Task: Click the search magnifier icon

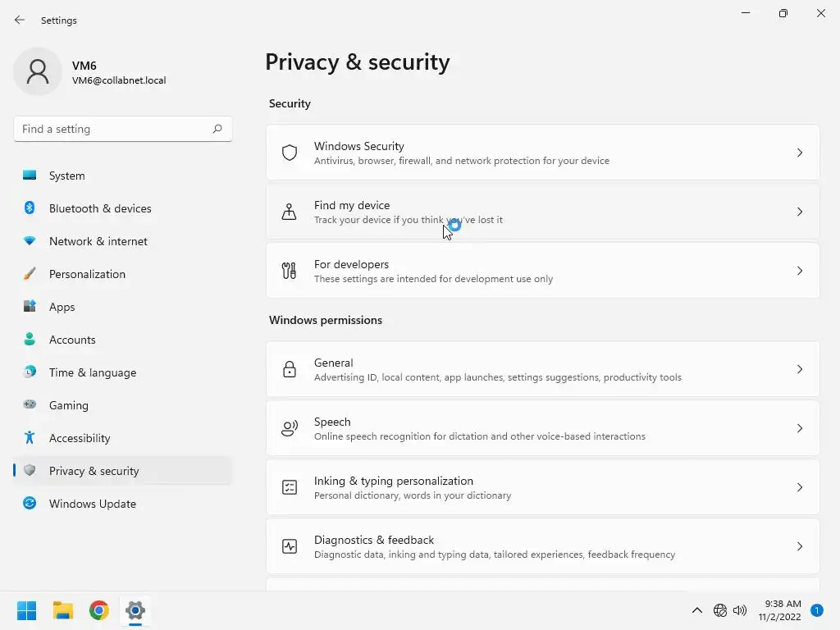Action: pos(217,129)
